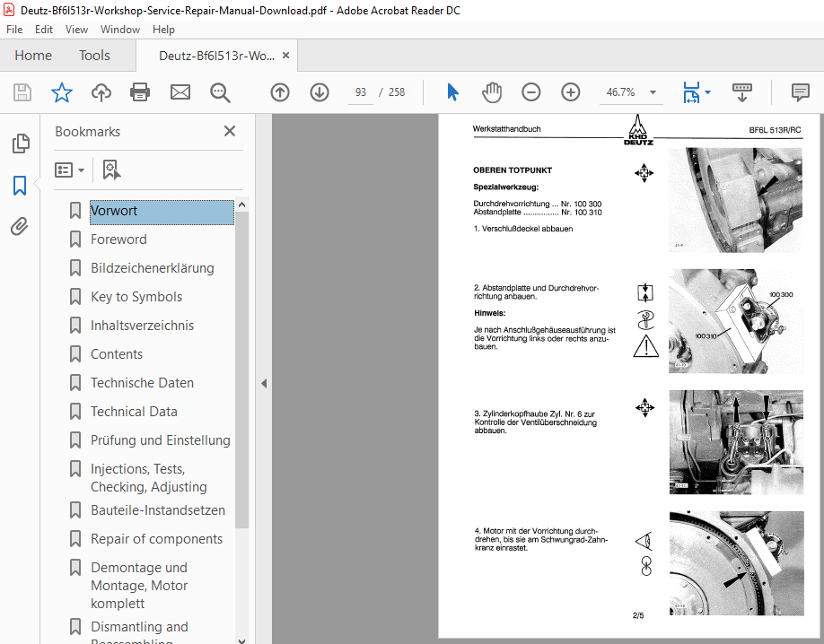
Task: Click the photo labeled 100 300
Action: pos(736,321)
